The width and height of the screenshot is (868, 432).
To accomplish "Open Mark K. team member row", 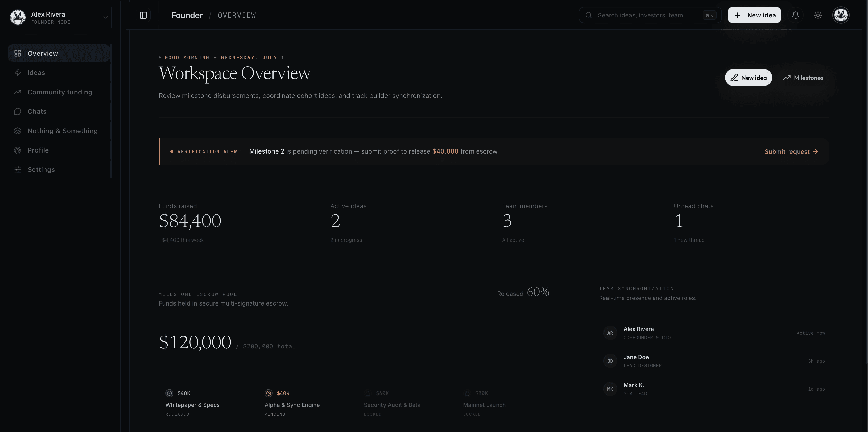I will pos(714,389).
